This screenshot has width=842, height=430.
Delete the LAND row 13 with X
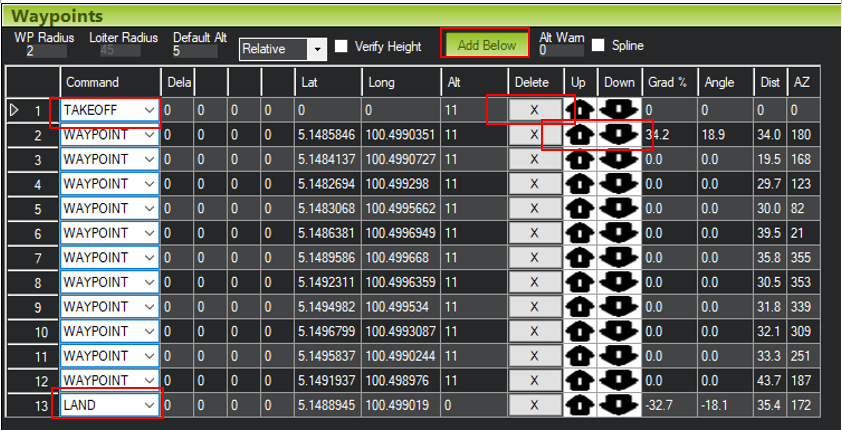(534, 405)
